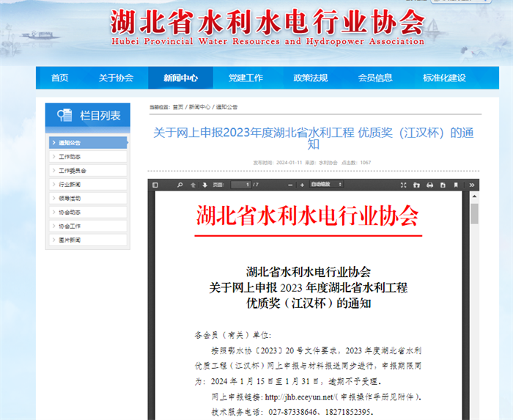Zoom out the PDF document
The image size is (513, 420).
coord(290,185)
